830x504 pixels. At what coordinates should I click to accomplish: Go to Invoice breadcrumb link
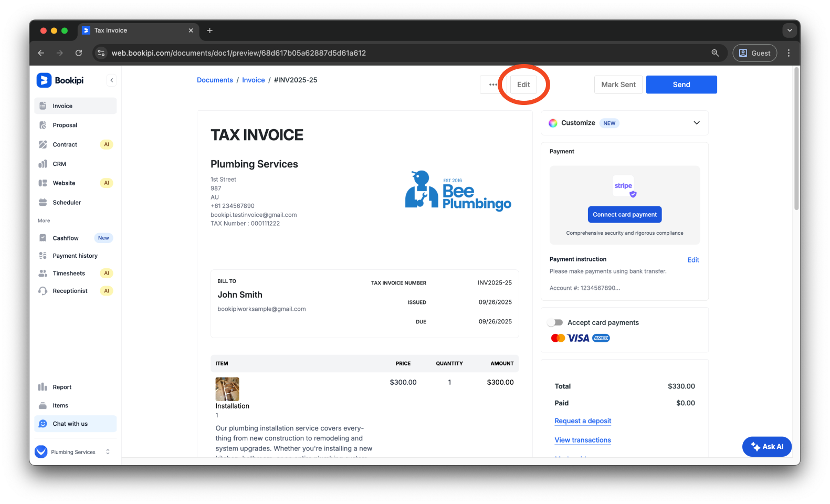tap(254, 80)
